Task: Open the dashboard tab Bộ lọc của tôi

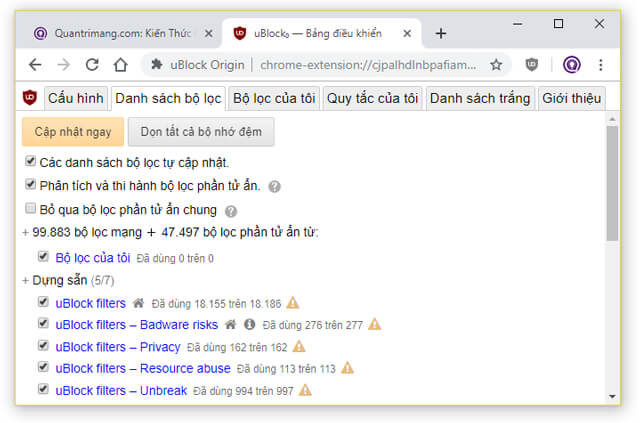Action: click(x=274, y=98)
